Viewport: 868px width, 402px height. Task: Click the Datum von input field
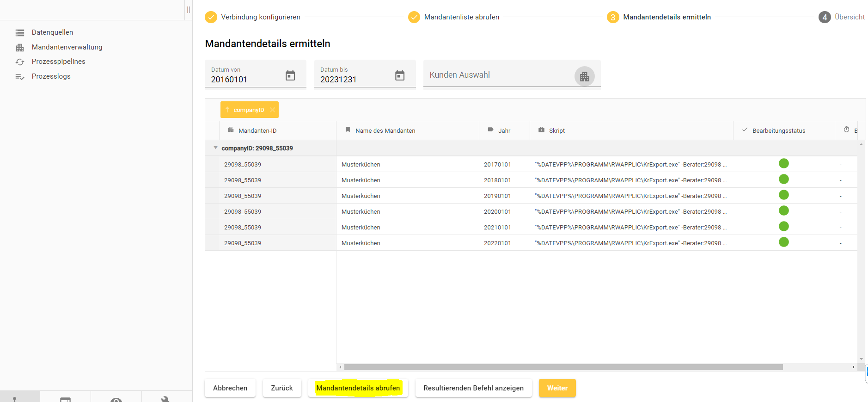[x=245, y=80]
